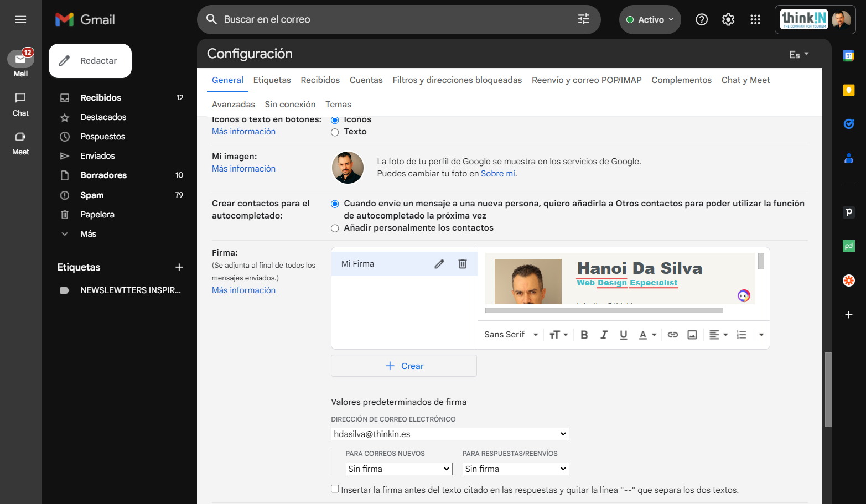Select the Iconos radio button

(x=335, y=120)
